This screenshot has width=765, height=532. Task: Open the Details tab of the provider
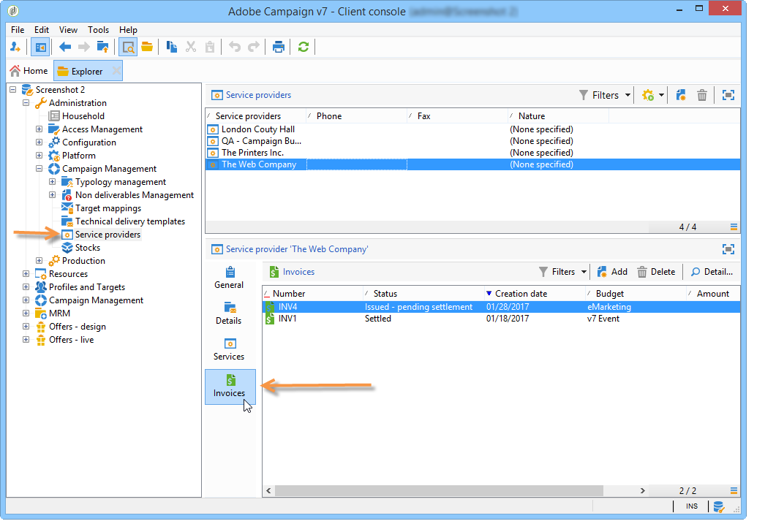[229, 313]
